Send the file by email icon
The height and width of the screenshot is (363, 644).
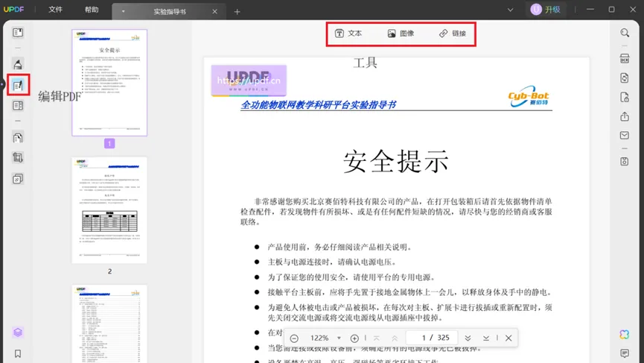click(625, 136)
